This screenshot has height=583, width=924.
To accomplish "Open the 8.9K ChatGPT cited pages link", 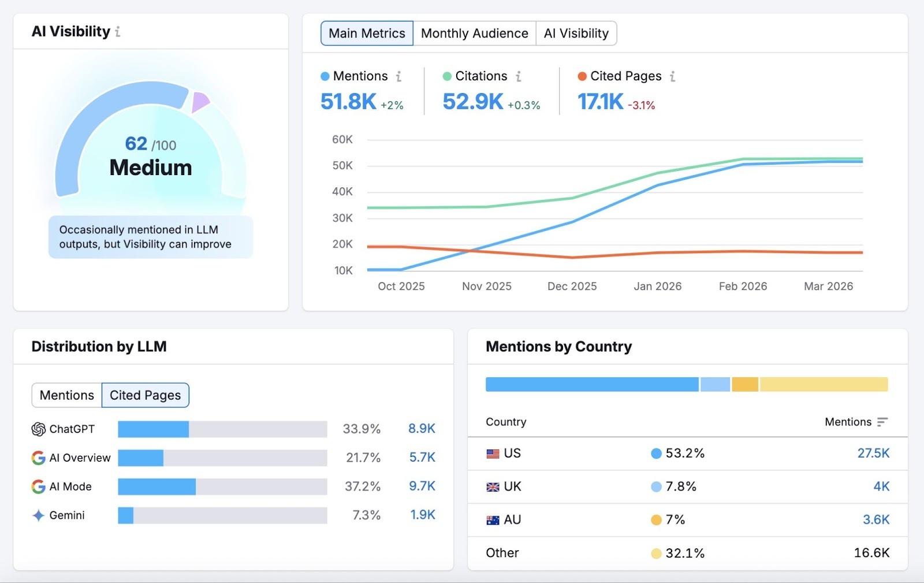I will pyautogui.click(x=422, y=429).
